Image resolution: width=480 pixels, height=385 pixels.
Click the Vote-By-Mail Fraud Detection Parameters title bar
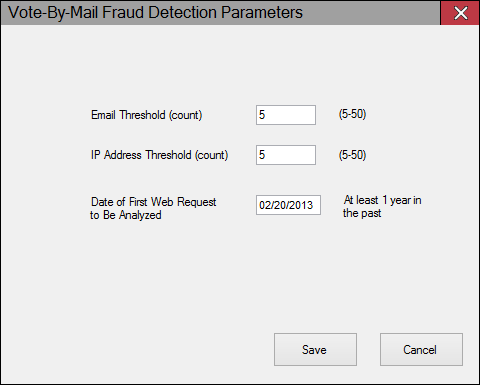click(220, 13)
